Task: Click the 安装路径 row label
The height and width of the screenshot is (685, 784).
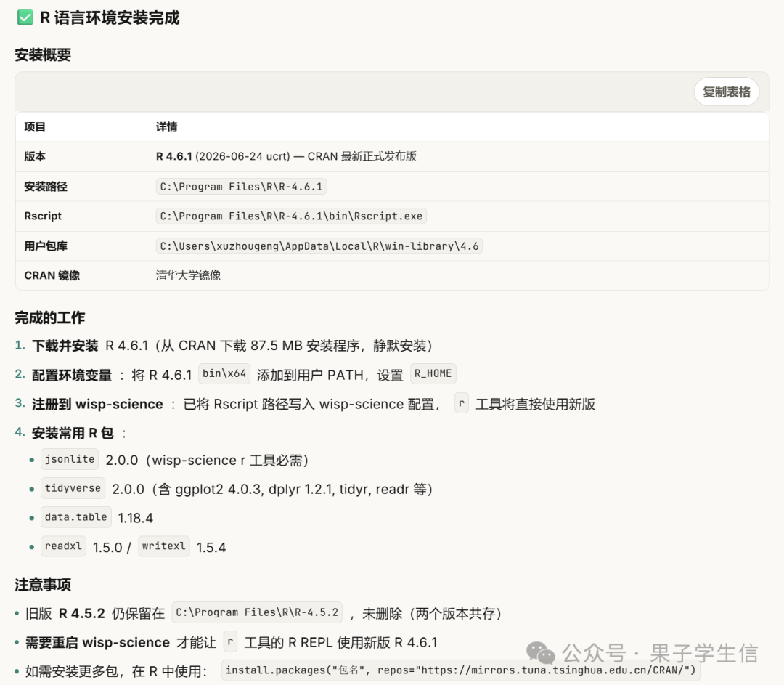Action: pos(46,187)
